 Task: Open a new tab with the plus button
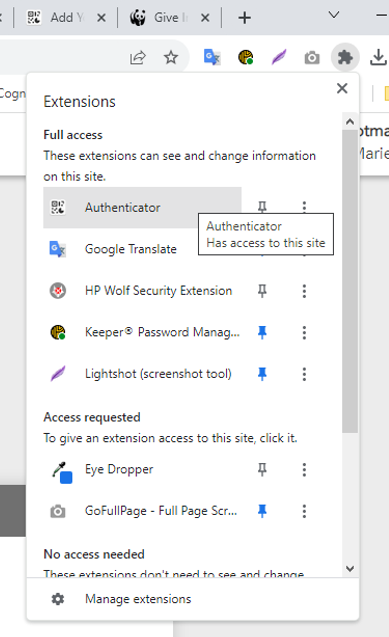pyautogui.click(x=244, y=17)
